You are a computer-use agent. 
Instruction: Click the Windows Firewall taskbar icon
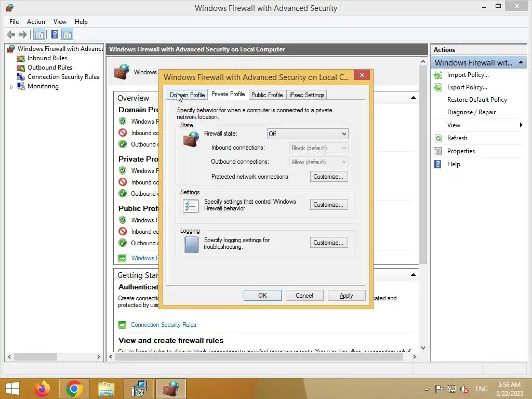[170, 389]
